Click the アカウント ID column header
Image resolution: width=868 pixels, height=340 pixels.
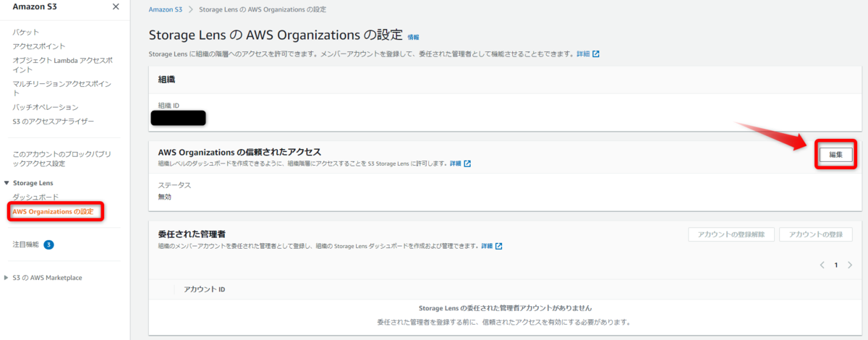tap(205, 289)
